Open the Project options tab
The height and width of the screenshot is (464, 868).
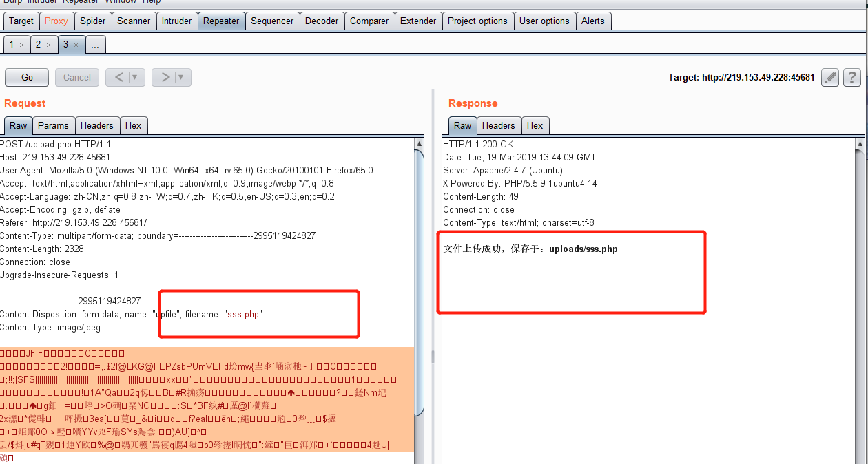point(477,21)
